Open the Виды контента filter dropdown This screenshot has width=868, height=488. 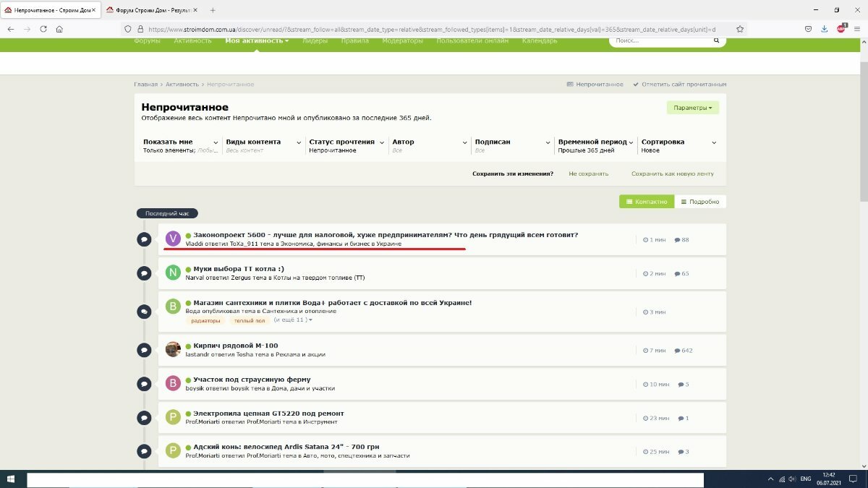tap(264, 146)
